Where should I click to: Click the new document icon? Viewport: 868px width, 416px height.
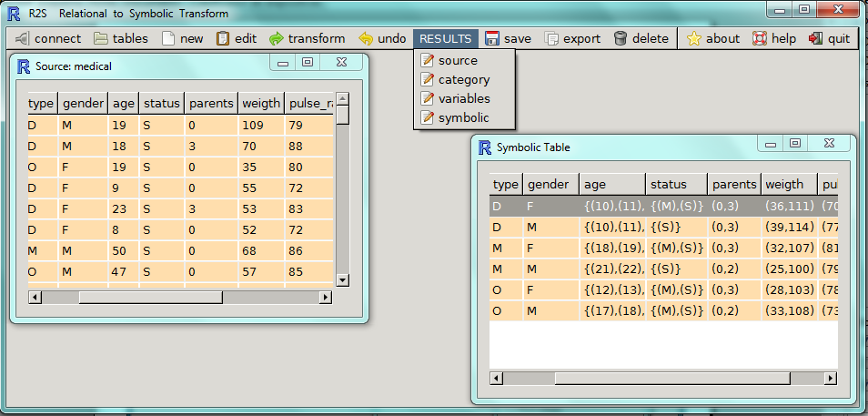tap(167, 39)
